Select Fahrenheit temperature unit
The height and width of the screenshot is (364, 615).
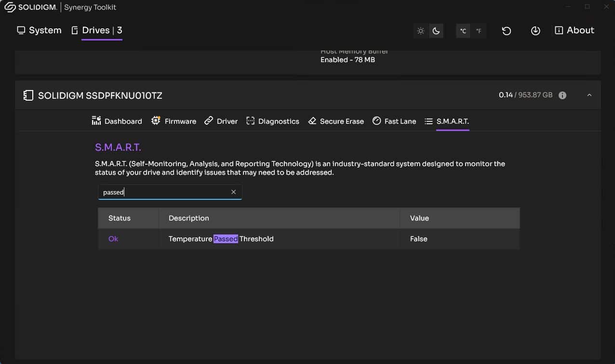click(x=479, y=31)
